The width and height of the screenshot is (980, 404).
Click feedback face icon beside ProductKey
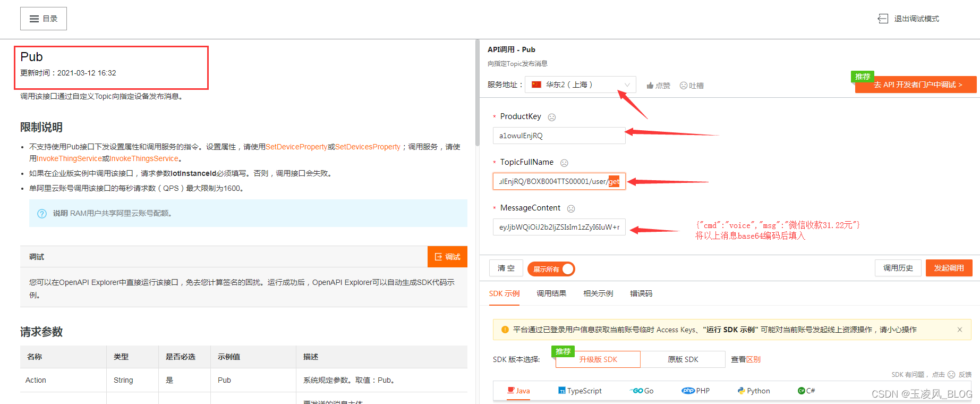coord(552,117)
